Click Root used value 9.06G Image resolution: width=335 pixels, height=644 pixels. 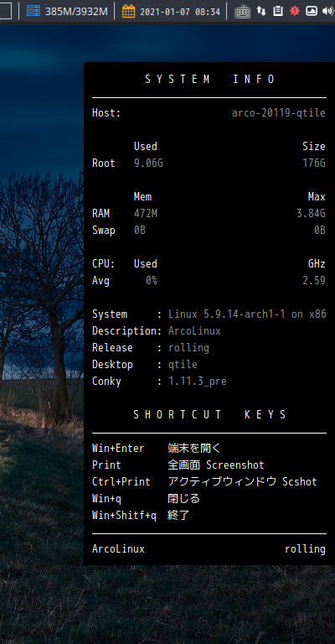point(148,164)
